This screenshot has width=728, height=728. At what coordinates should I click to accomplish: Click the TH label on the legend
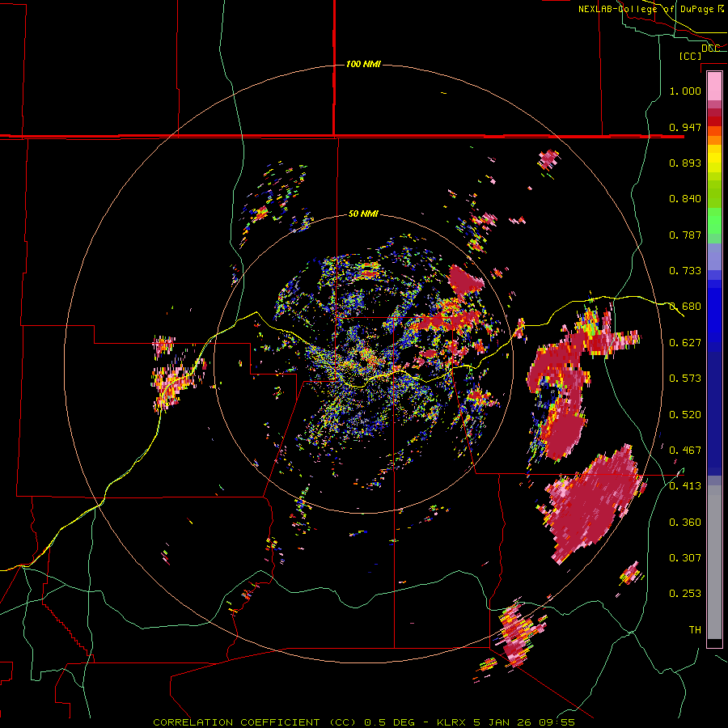pos(695,630)
